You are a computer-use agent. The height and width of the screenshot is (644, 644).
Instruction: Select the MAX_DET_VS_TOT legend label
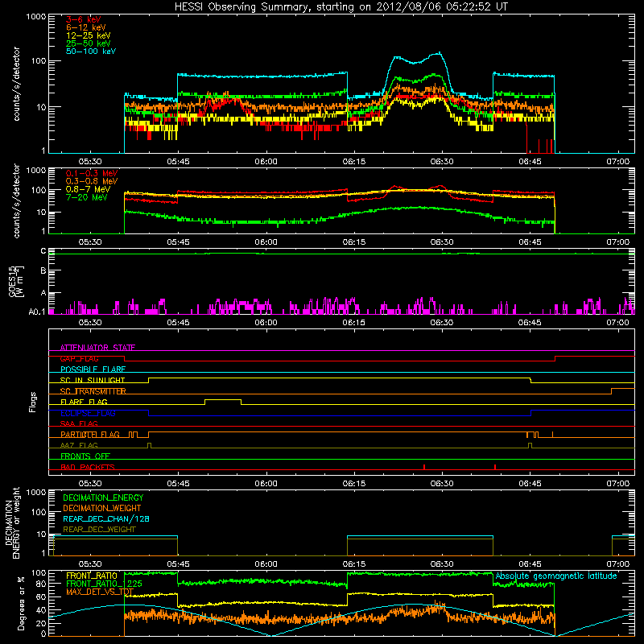coord(100,592)
